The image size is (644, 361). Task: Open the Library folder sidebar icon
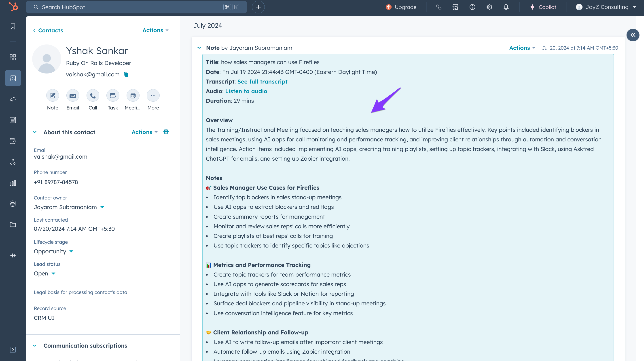(13, 225)
